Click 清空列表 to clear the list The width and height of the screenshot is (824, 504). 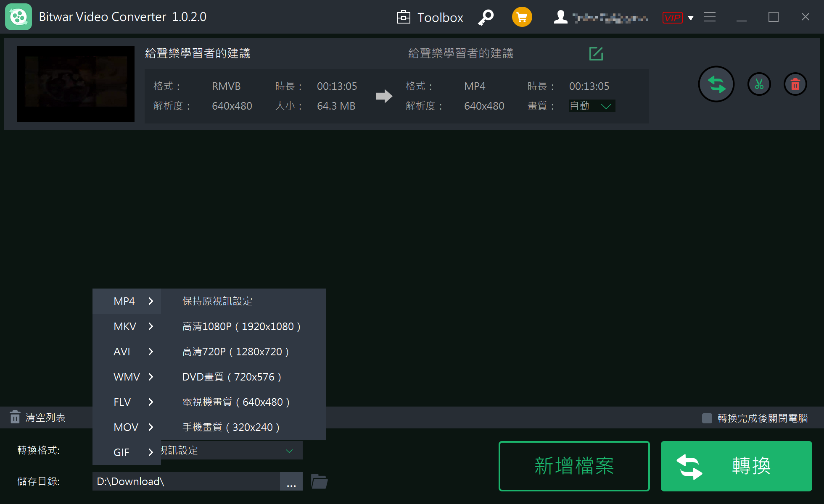[38, 417]
